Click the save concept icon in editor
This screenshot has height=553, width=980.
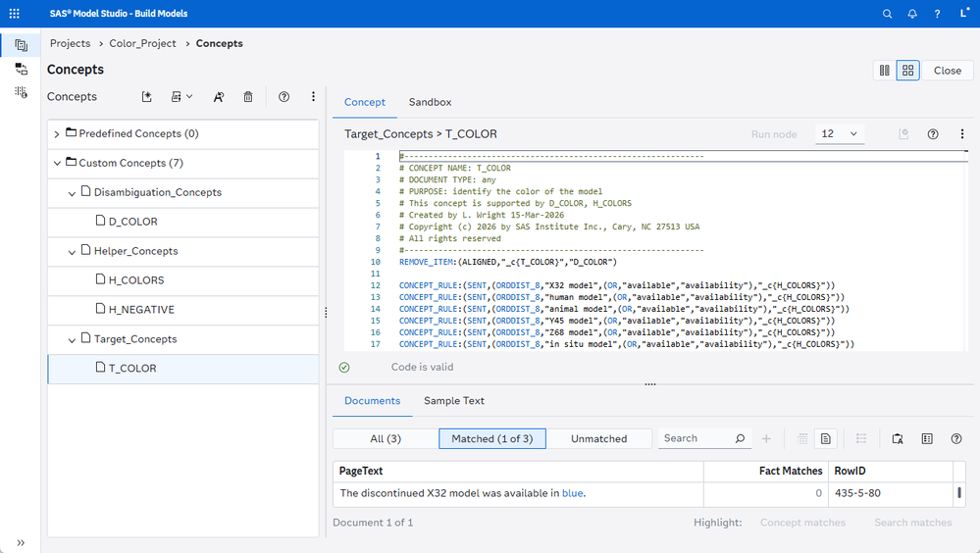click(903, 133)
